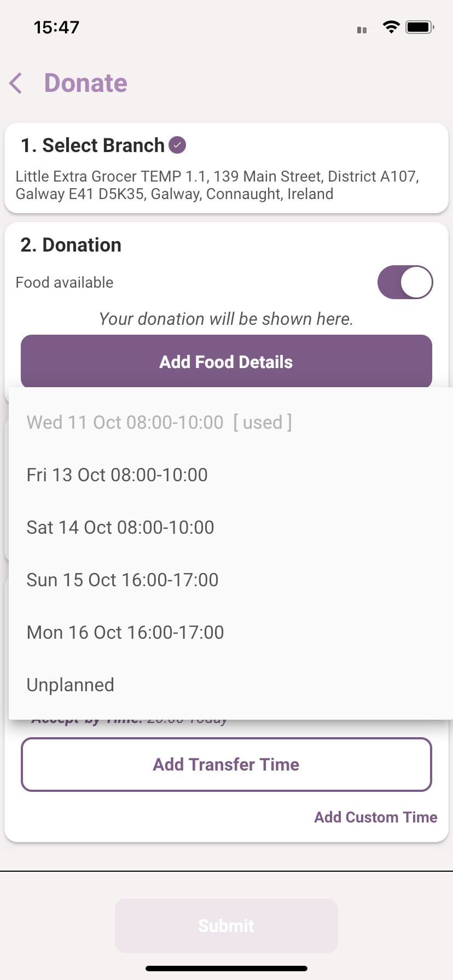Select Sun 15 Oct 16:00-17:00 option
453x980 pixels.
(123, 580)
